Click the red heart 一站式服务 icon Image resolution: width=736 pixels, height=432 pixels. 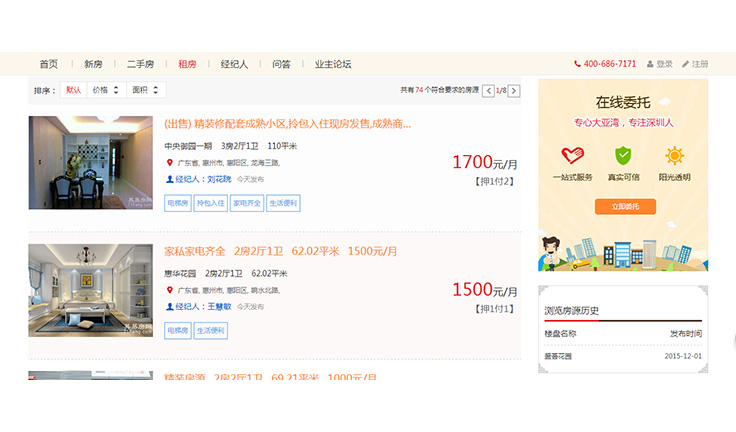[x=572, y=155]
